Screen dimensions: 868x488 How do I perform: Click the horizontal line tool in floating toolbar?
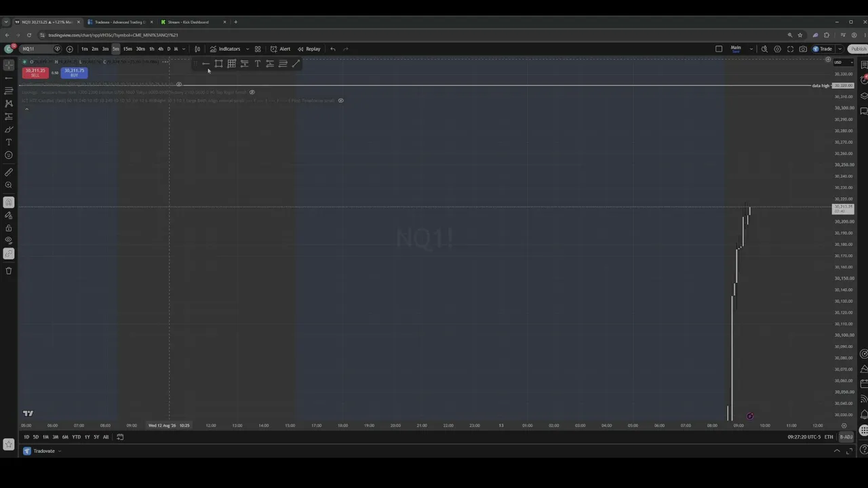(x=205, y=64)
